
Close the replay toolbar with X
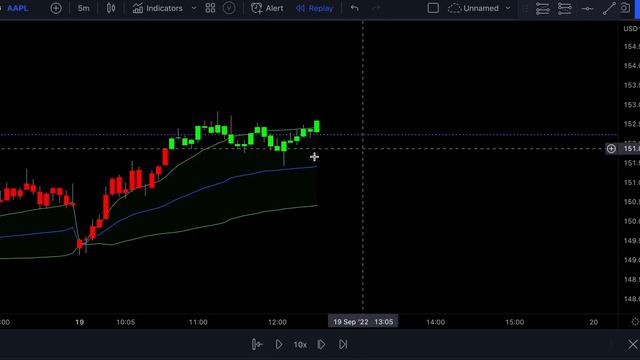coord(633,344)
